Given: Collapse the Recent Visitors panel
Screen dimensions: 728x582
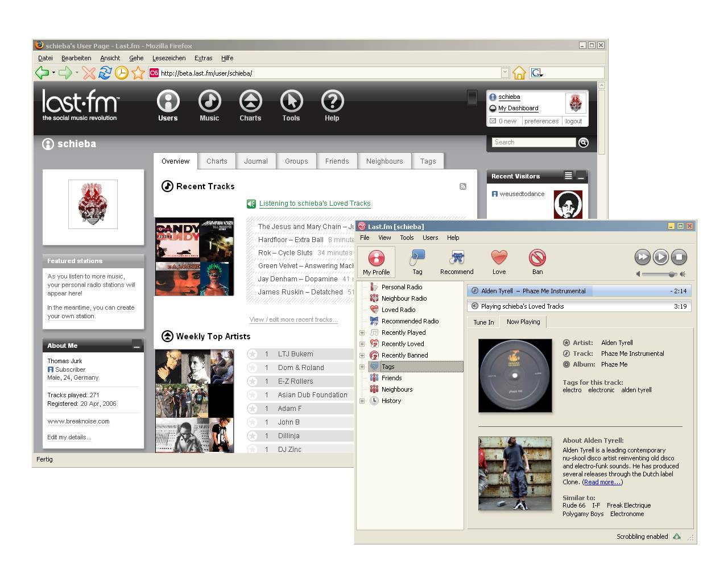Looking at the screenshot, I should click(581, 176).
